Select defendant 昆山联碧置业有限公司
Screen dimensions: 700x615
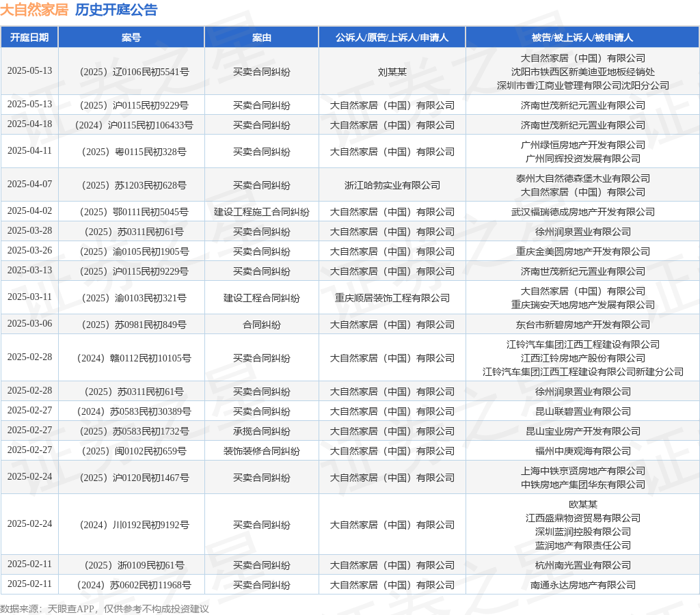(x=582, y=411)
